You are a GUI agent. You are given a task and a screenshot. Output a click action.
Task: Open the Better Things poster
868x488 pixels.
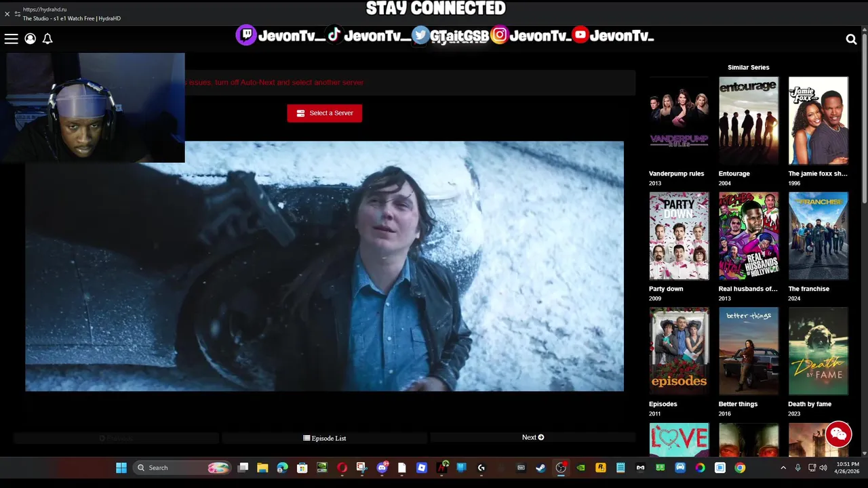[749, 350]
